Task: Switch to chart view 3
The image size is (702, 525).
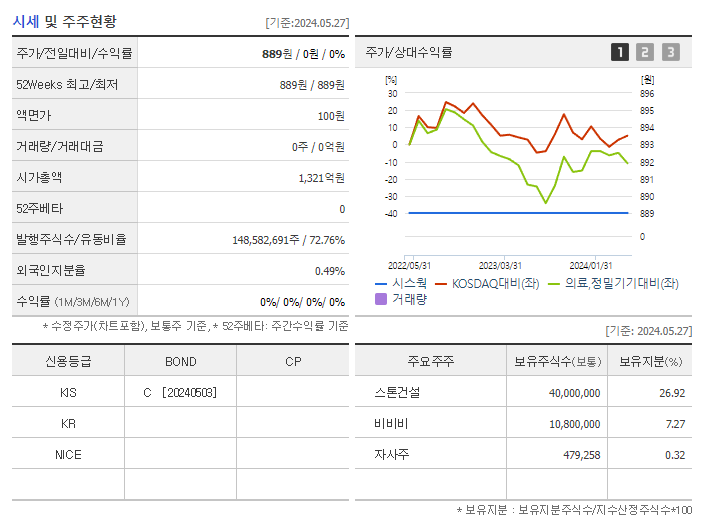Action: tap(671, 52)
